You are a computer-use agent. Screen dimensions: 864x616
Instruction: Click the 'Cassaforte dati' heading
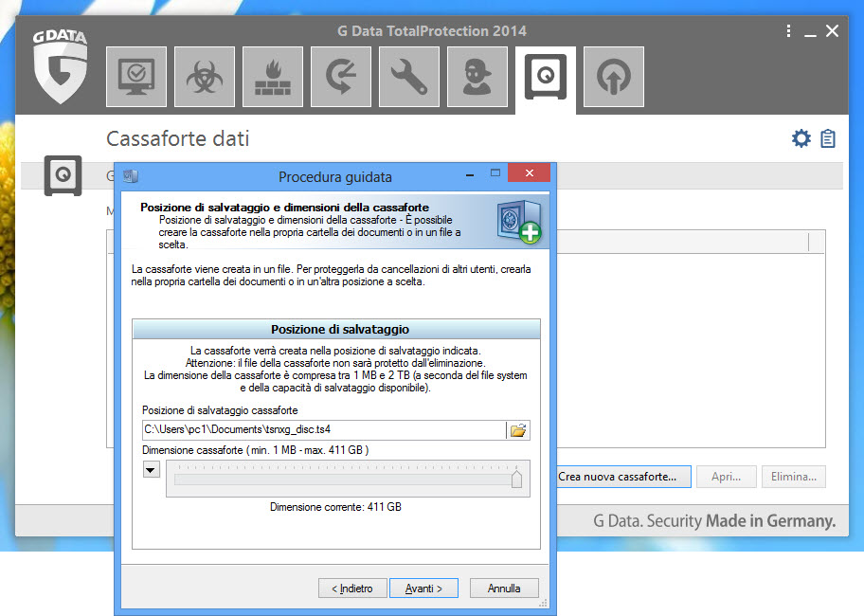point(177,139)
